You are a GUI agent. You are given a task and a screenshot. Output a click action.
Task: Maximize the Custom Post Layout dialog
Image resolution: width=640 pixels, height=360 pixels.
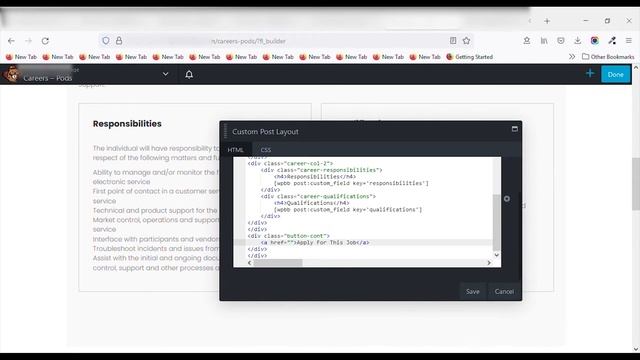(x=515, y=129)
